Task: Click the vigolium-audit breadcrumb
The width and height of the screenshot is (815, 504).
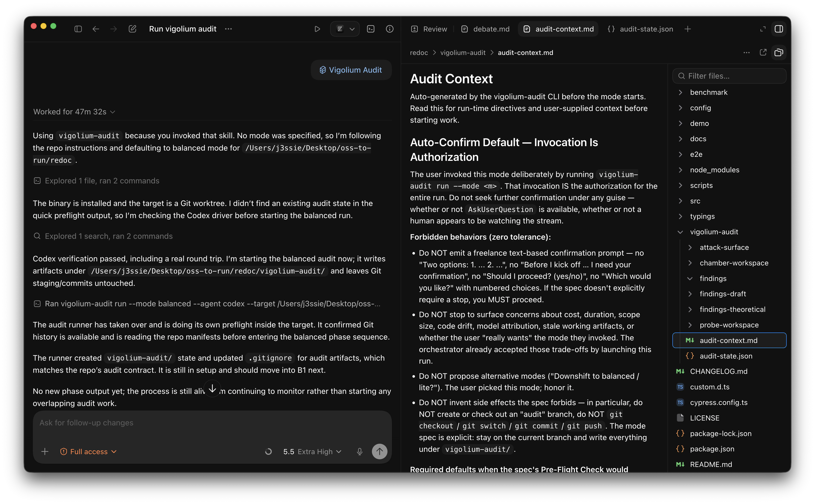Action: coord(463,53)
